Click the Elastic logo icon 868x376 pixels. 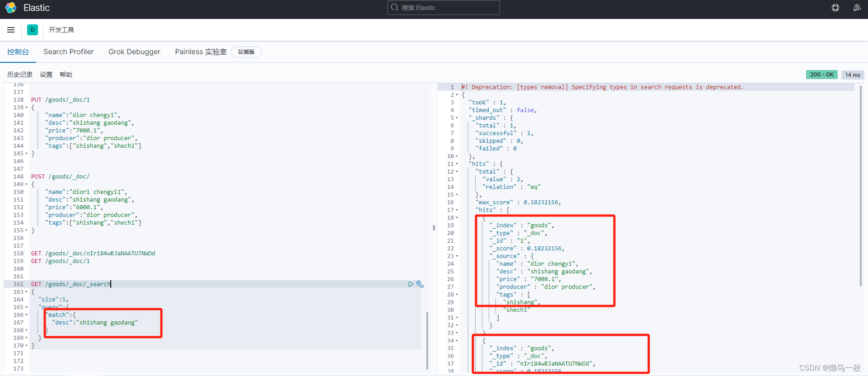pyautogui.click(x=11, y=8)
